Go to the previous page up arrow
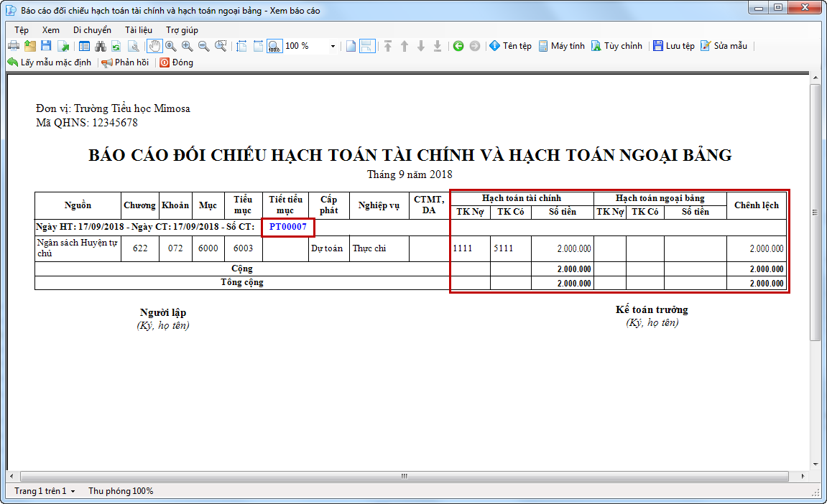This screenshot has height=504, width=827. [x=405, y=46]
